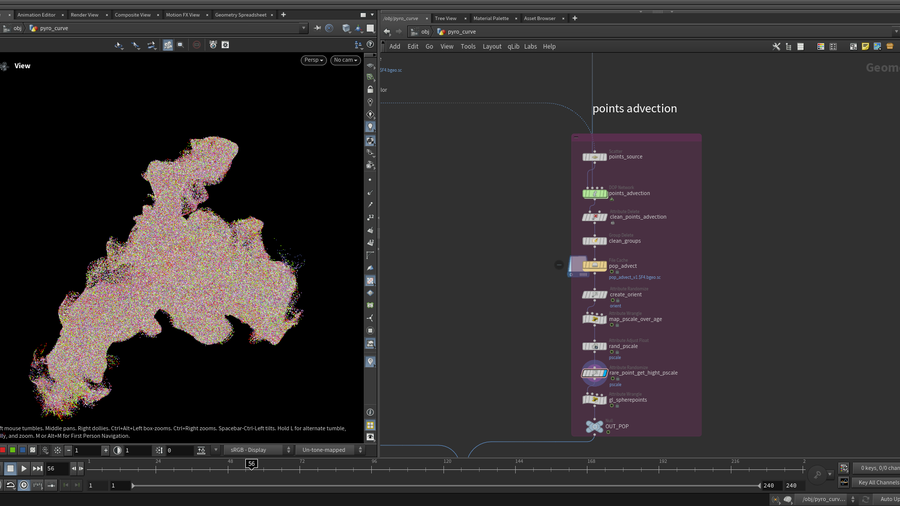Open the network editor wrench tools icon
The image size is (900, 506).
tap(776, 46)
